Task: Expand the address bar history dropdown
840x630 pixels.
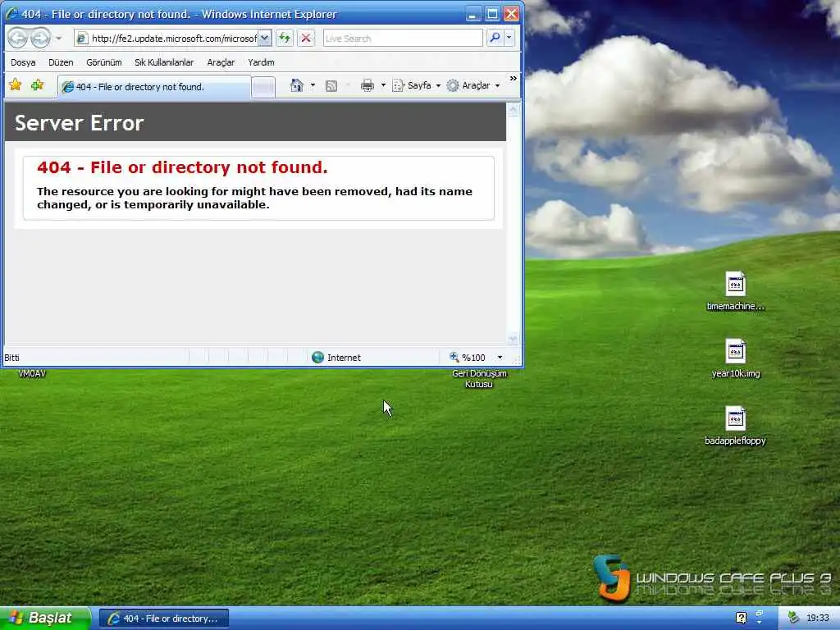Action: click(265, 38)
